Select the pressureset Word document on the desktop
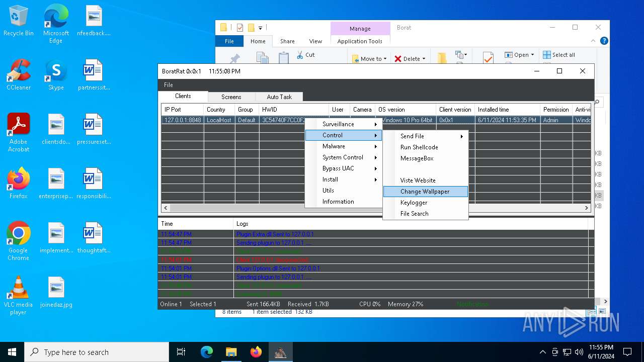644x362 pixels. (94, 130)
